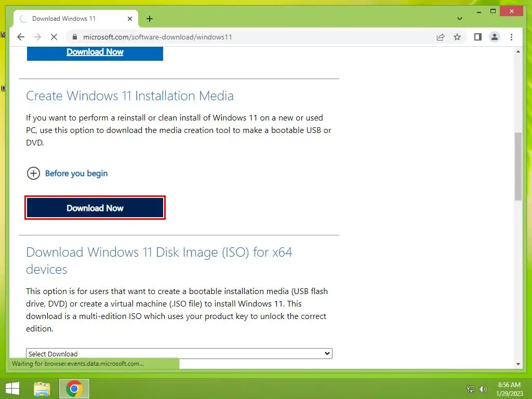Open the volume tray icon
The image size is (532, 399).
pos(483,389)
